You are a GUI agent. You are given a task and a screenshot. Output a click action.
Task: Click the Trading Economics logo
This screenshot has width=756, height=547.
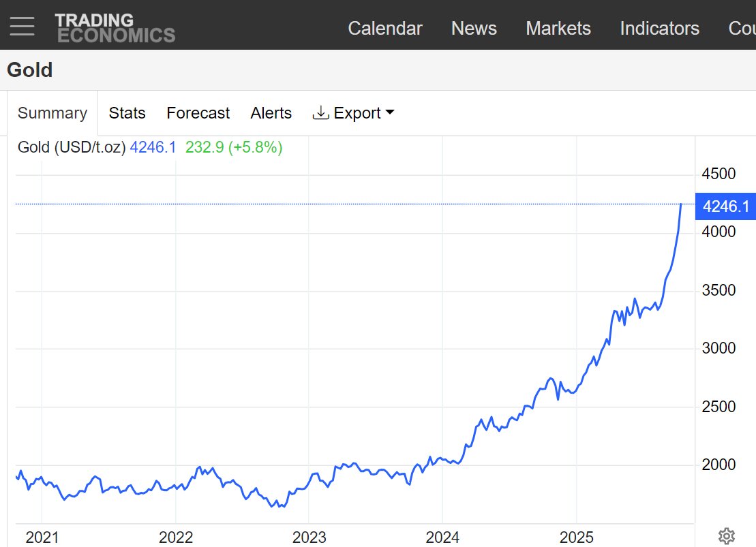(115, 28)
